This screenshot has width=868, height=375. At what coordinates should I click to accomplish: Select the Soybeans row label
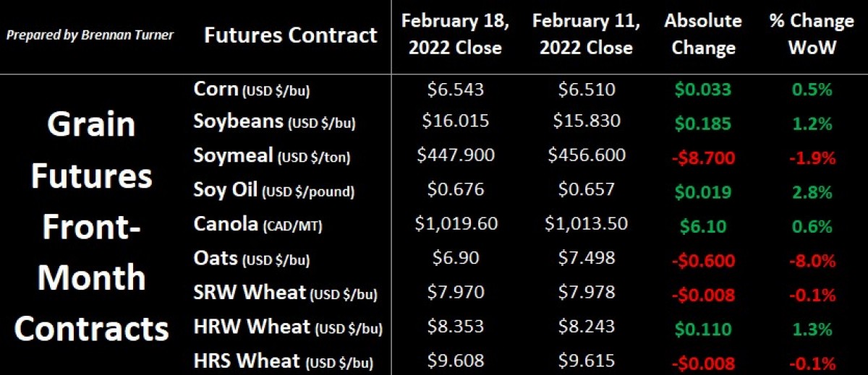[274, 121]
